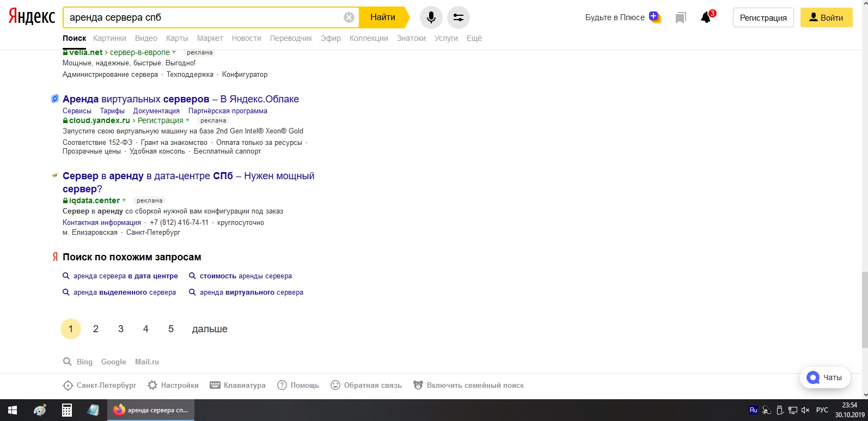868x421 pixels.
Task: Switch to Карты tab
Action: coord(177,38)
